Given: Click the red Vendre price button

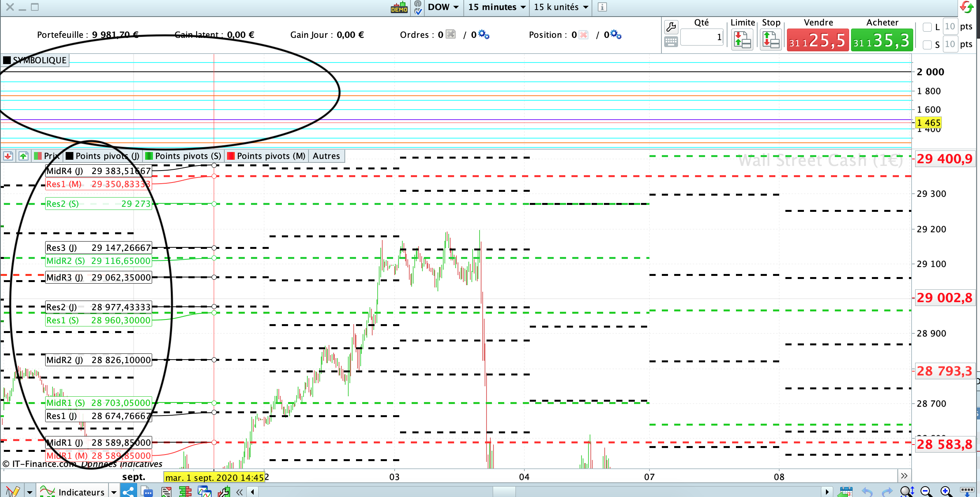Looking at the screenshot, I should point(817,40).
